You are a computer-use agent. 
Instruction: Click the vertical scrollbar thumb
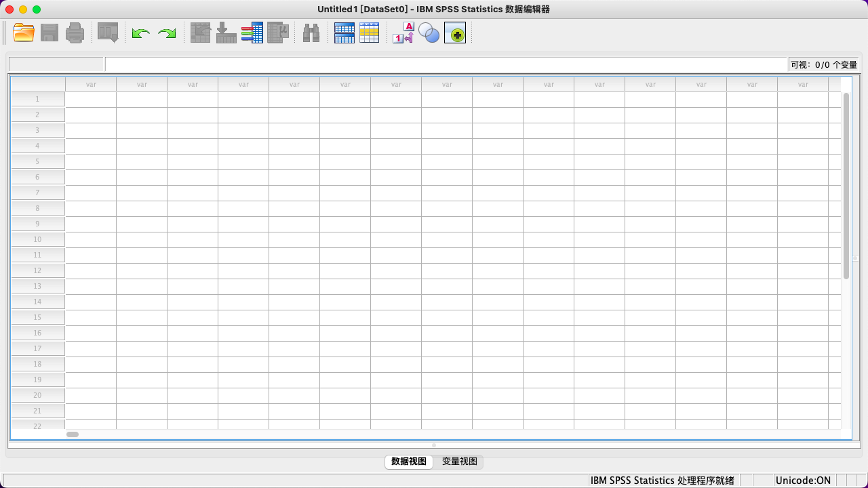(x=846, y=186)
